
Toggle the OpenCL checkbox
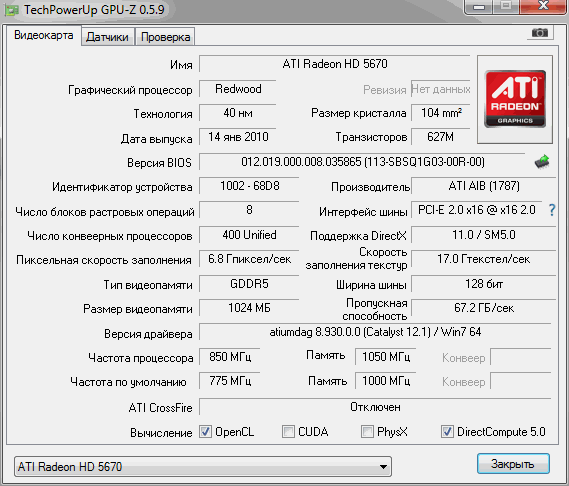(x=205, y=432)
